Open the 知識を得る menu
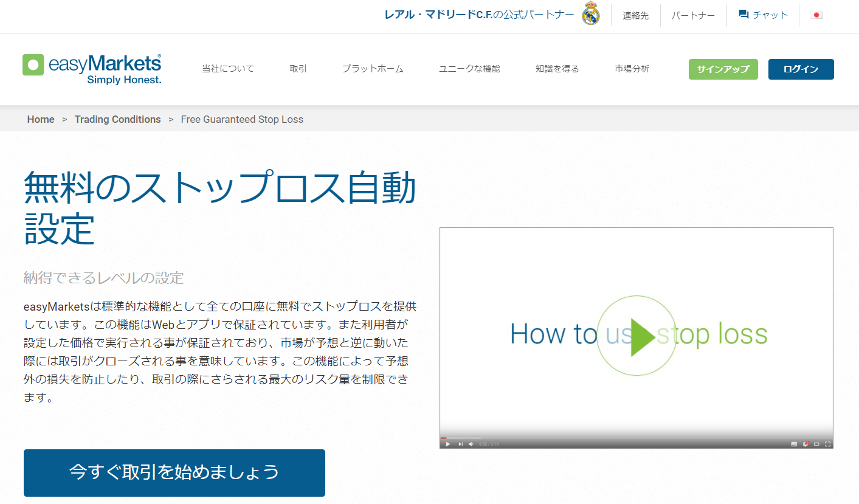Image resolution: width=859 pixels, height=504 pixels. pos(557,69)
